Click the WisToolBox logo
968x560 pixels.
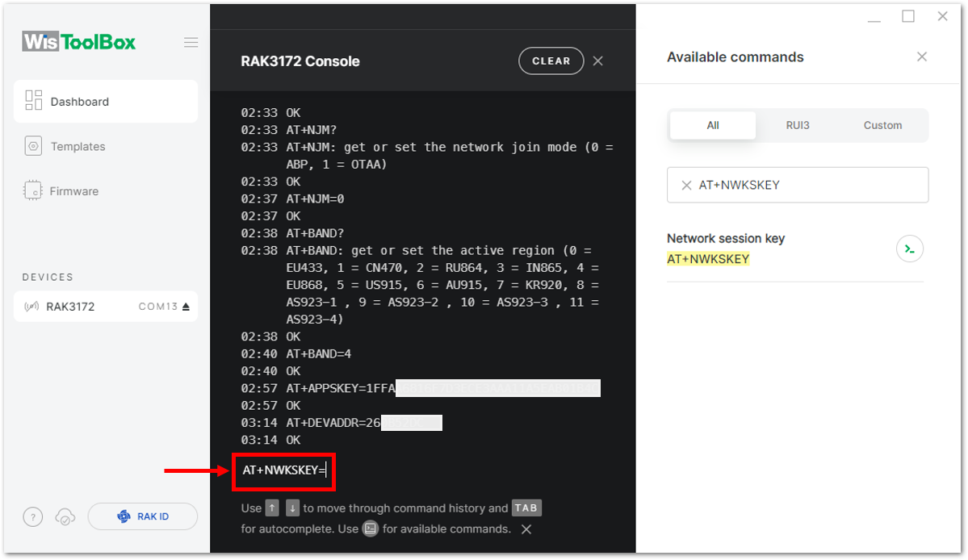pos(78,42)
